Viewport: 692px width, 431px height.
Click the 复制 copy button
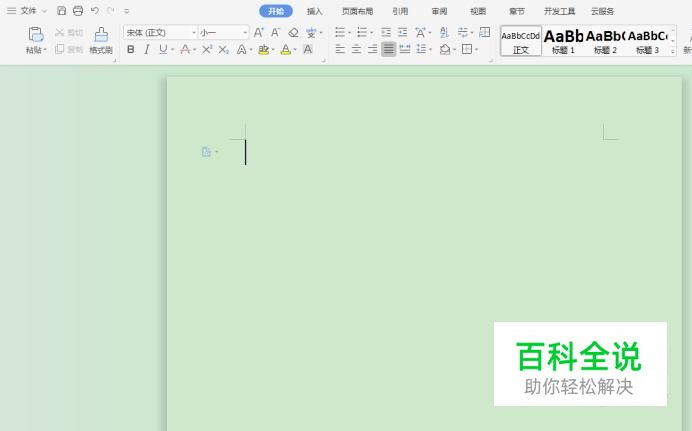pos(69,49)
